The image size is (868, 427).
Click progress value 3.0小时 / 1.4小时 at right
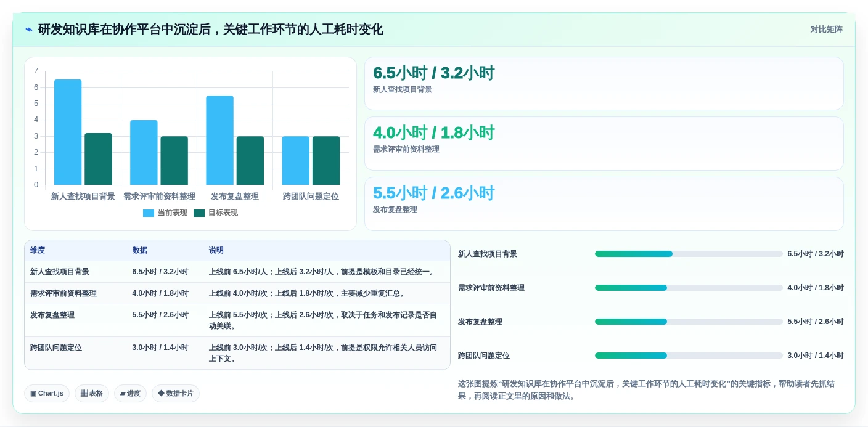click(x=816, y=356)
